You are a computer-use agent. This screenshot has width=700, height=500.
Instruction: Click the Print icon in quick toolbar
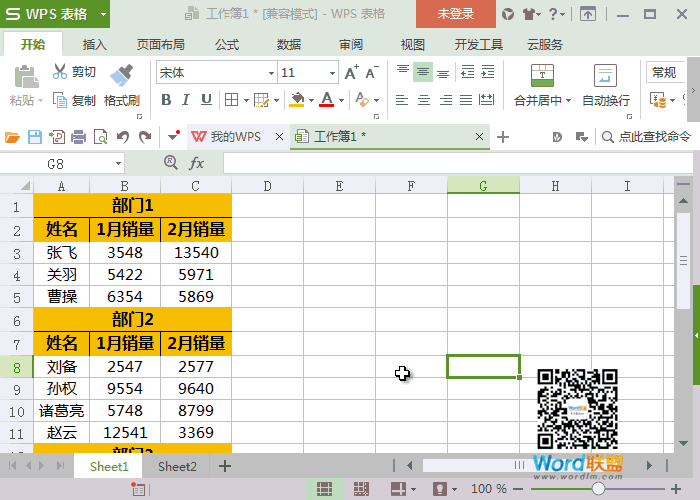tap(79, 137)
